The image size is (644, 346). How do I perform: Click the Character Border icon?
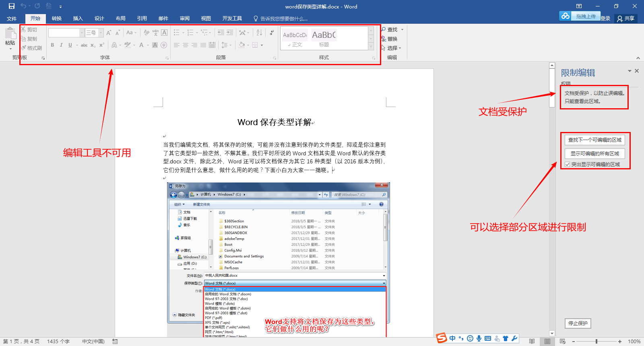tap(164, 33)
